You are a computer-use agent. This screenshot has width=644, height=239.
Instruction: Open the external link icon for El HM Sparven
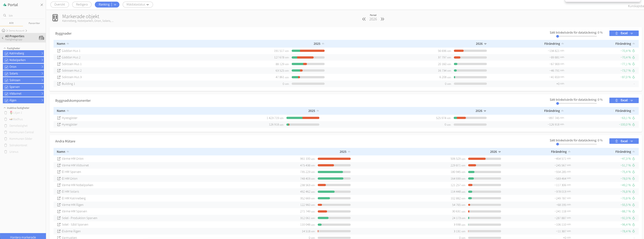(x=59, y=172)
